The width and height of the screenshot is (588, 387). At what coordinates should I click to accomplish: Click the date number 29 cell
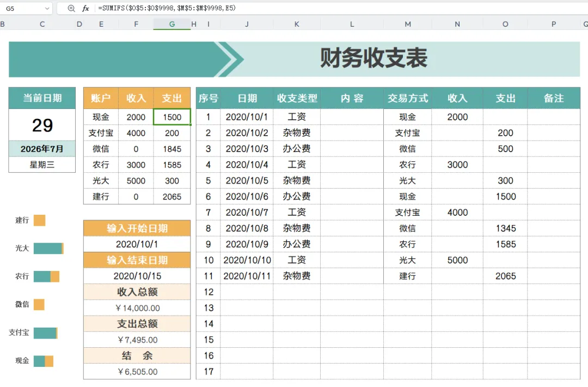coord(42,125)
